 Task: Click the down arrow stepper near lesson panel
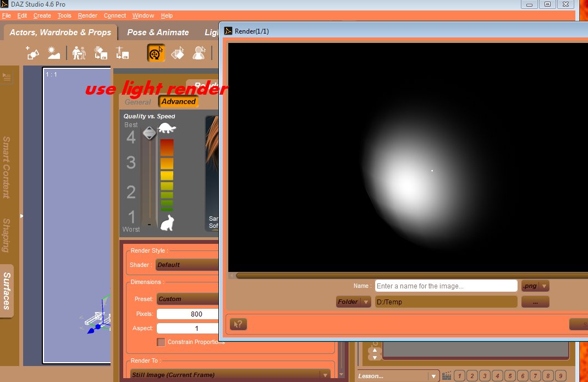tap(375, 357)
